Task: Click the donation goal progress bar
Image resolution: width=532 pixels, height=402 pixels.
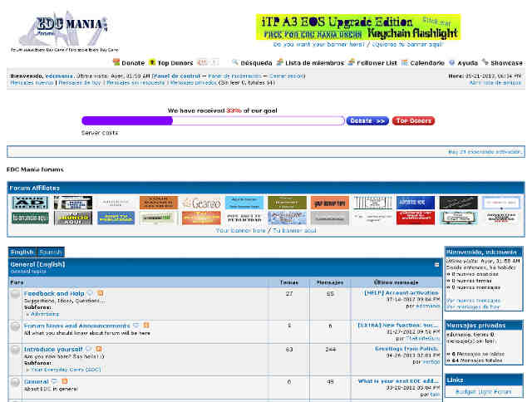Action: tap(213, 120)
